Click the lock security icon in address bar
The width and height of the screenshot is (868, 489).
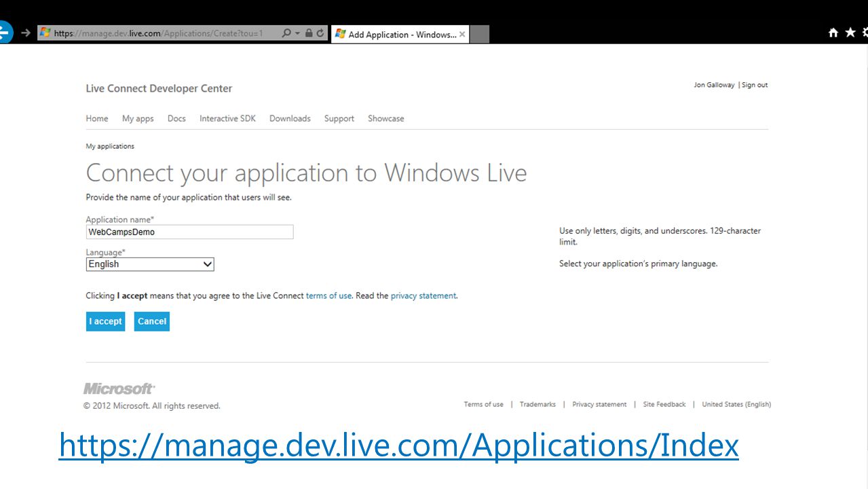[x=309, y=33]
